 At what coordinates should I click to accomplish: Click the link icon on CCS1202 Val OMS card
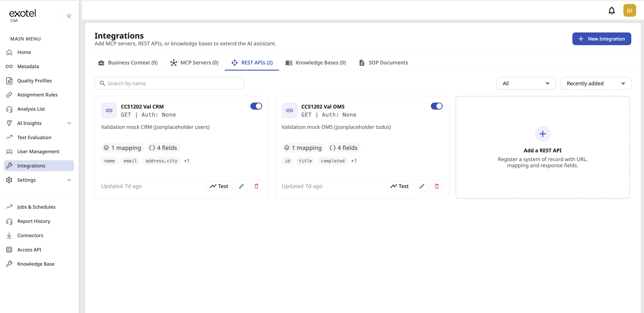[290, 110]
